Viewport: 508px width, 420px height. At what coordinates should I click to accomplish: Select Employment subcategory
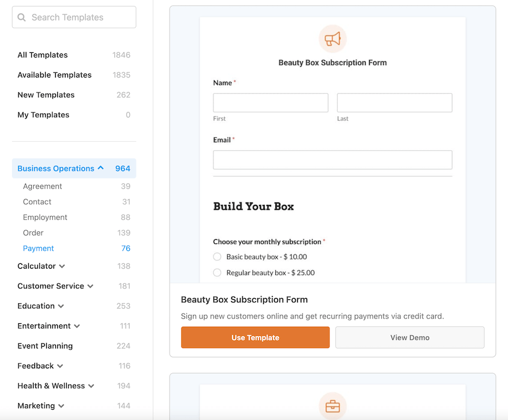point(45,218)
